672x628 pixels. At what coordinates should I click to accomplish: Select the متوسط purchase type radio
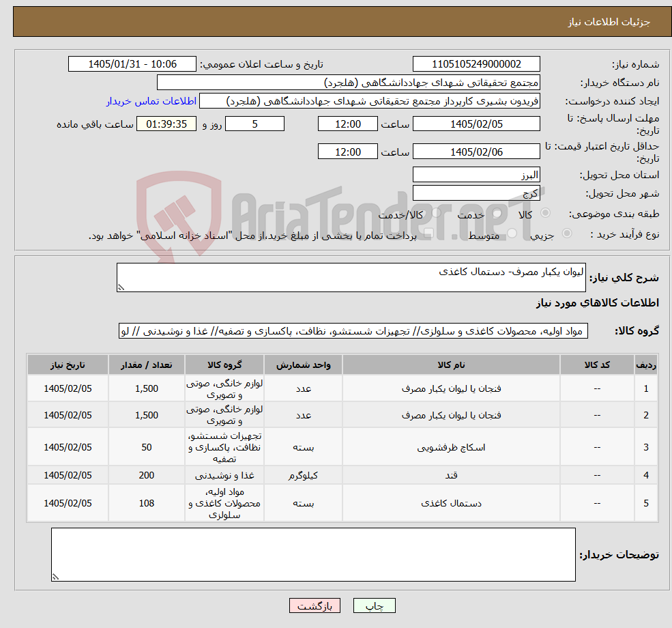(x=512, y=233)
